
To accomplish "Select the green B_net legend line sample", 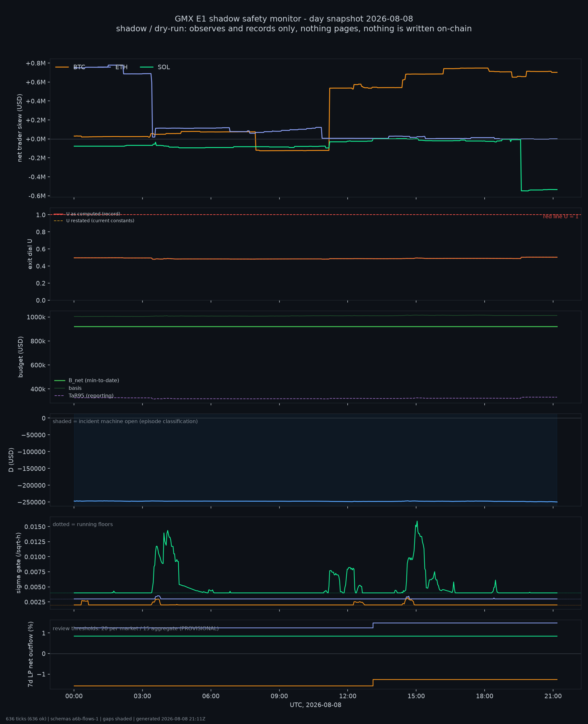I will 60,380.
